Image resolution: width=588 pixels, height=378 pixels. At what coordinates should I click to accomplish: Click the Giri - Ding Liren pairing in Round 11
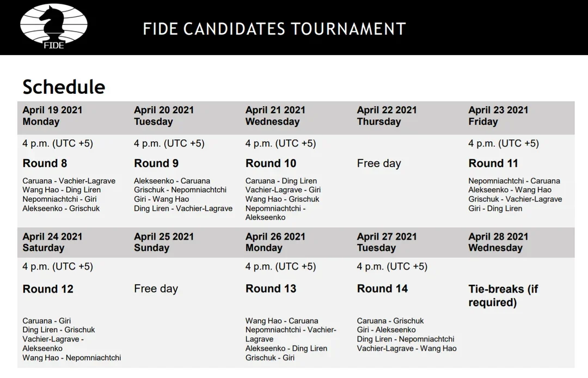[495, 209]
